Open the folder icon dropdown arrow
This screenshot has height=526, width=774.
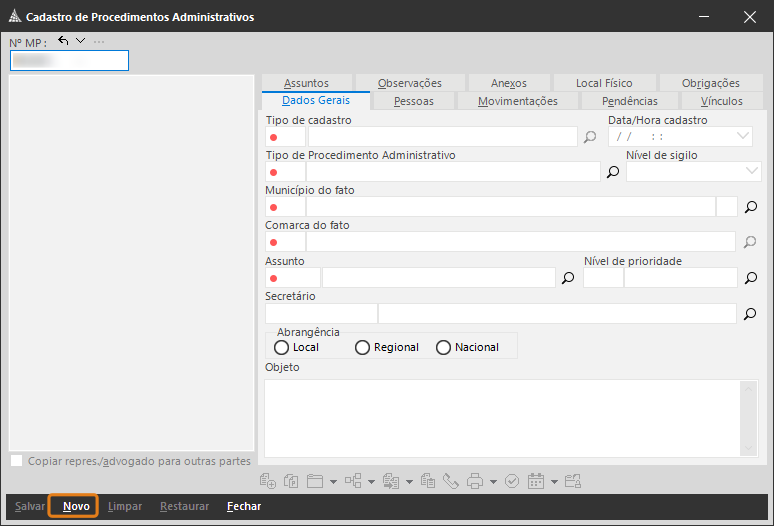[334, 482]
